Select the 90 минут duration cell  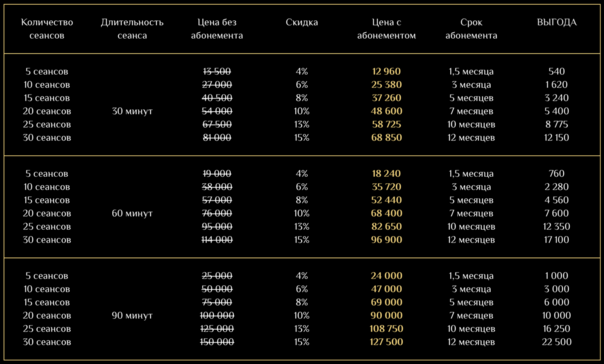[x=132, y=315]
